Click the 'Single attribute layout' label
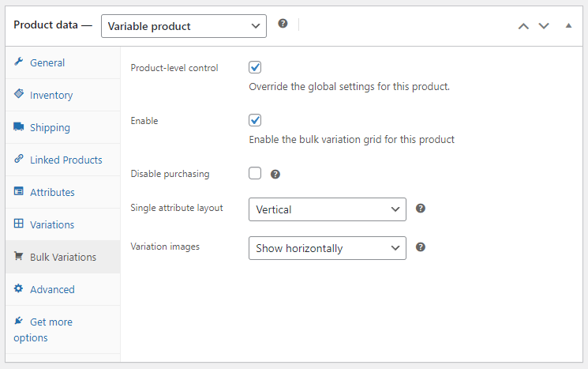Viewport: 588px width, 369px height. pyautogui.click(x=177, y=208)
